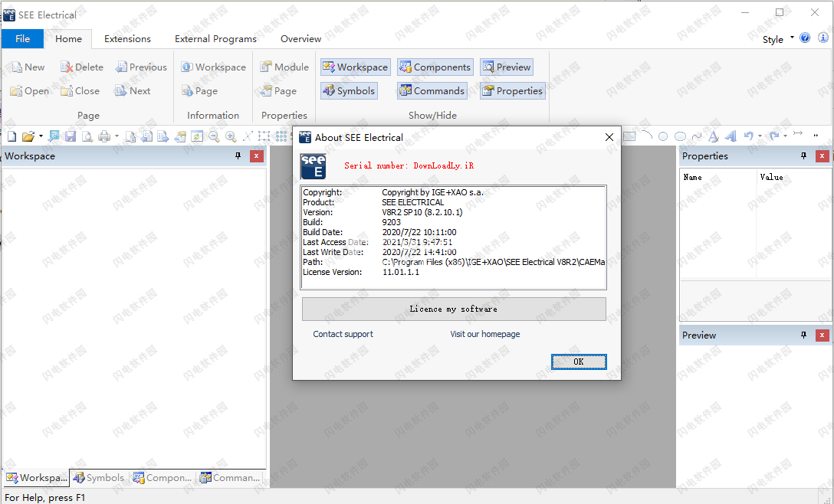The height and width of the screenshot is (504, 834).
Task: Click the dotted grid toolbar icon
Action: (281, 136)
